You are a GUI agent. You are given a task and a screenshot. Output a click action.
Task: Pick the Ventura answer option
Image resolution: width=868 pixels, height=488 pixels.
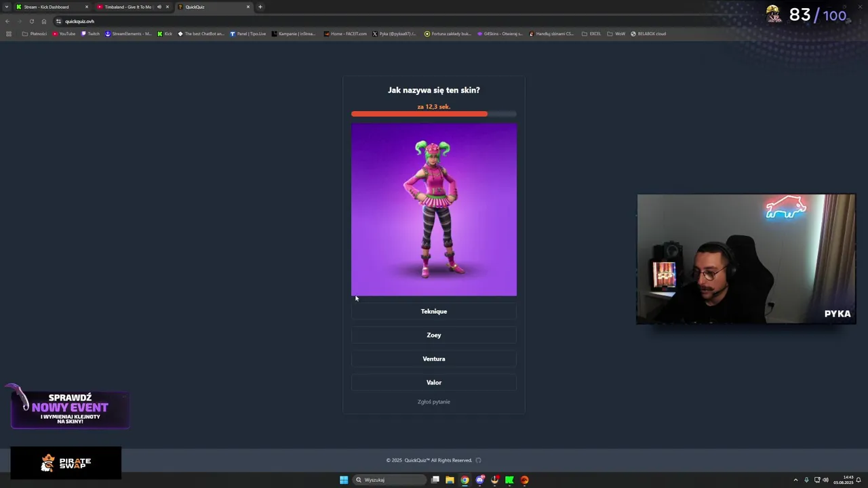(434, 359)
